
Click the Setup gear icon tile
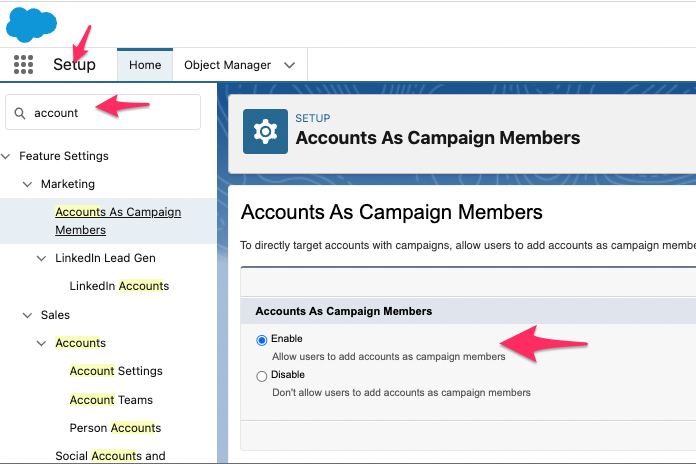pos(265,131)
